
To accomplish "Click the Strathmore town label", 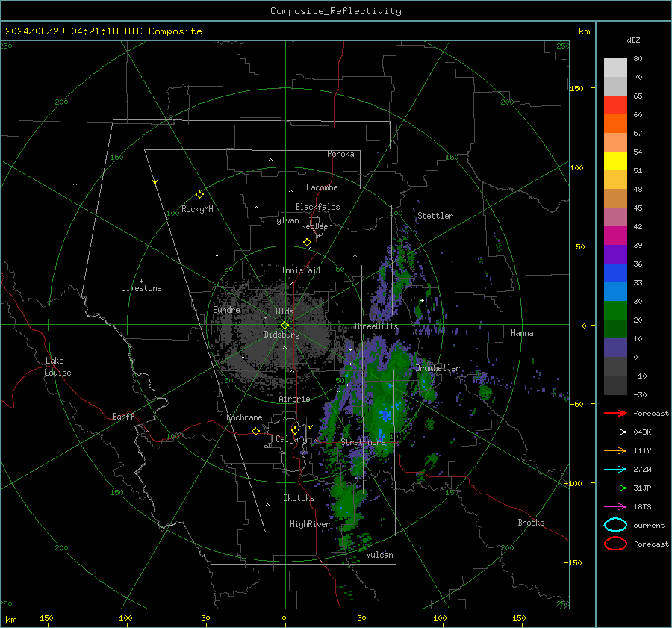I will tap(363, 442).
